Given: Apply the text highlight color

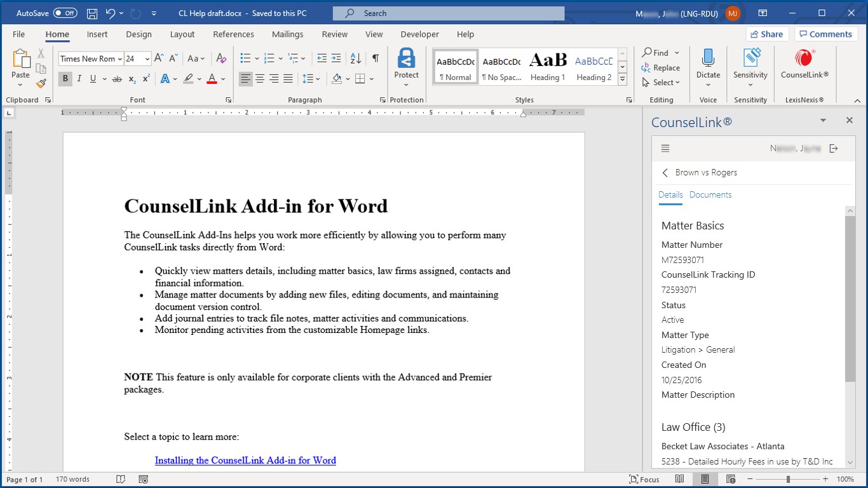Looking at the screenshot, I should pos(188,79).
